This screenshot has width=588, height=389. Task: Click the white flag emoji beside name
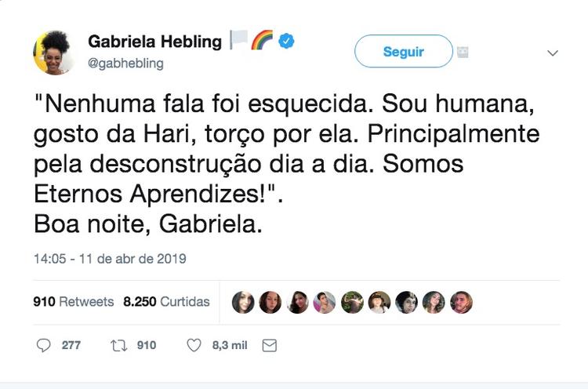click(238, 41)
